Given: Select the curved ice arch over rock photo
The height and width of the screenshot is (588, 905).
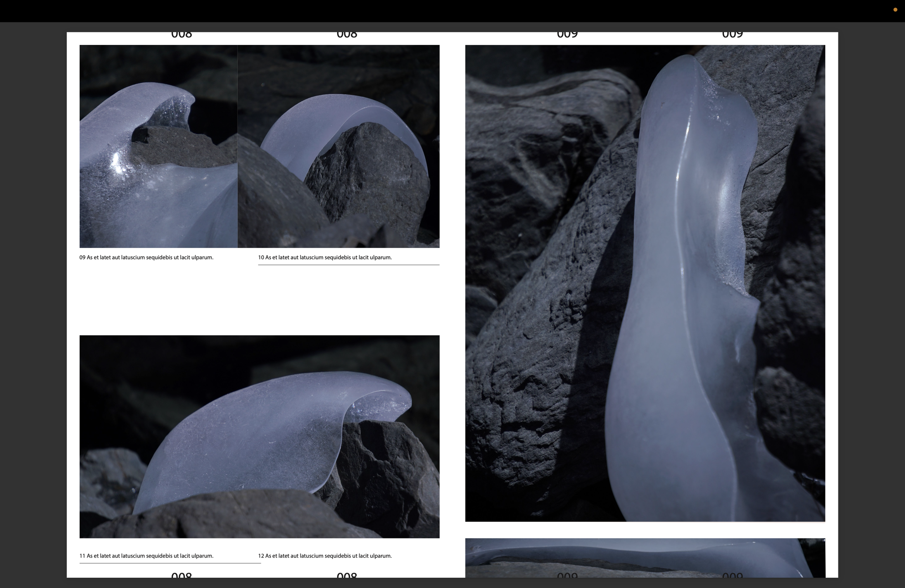Looking at the screenshot, I should pyautogui.click(x=338, y=146).
